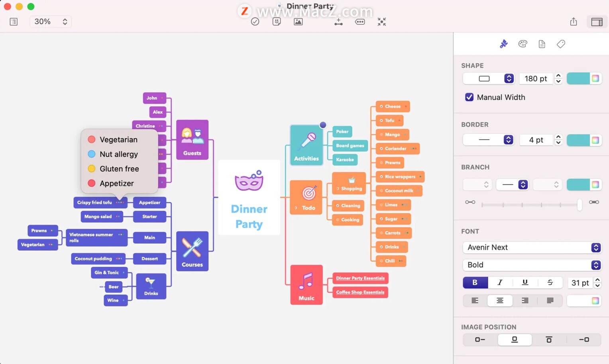Open the tags inspector tab
The height and width of the screenshot is (364, 609).
coord(561,44)
